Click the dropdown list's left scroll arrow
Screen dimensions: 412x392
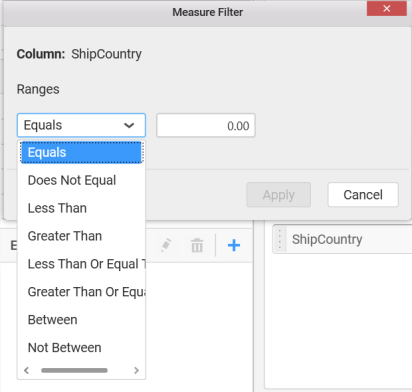point(27,370)
